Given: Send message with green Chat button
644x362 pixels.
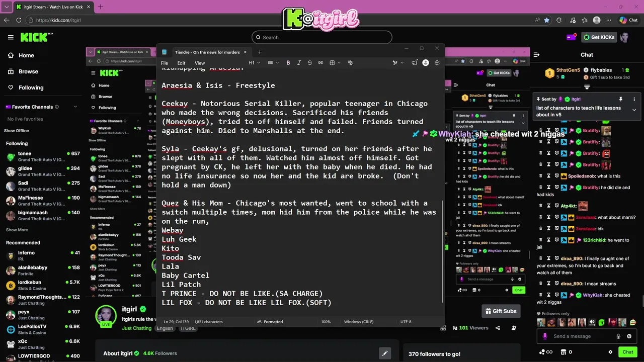Looking at the screenshot, I should click(628, 352).
